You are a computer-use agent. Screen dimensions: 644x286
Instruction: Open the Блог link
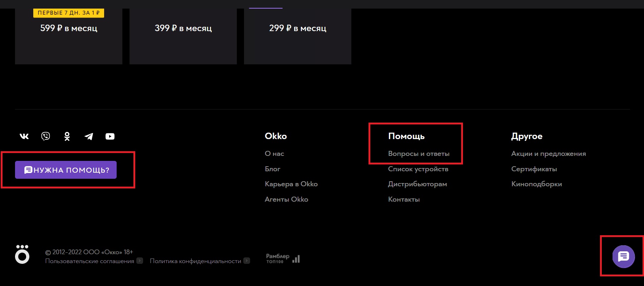[x=272, y=169]
